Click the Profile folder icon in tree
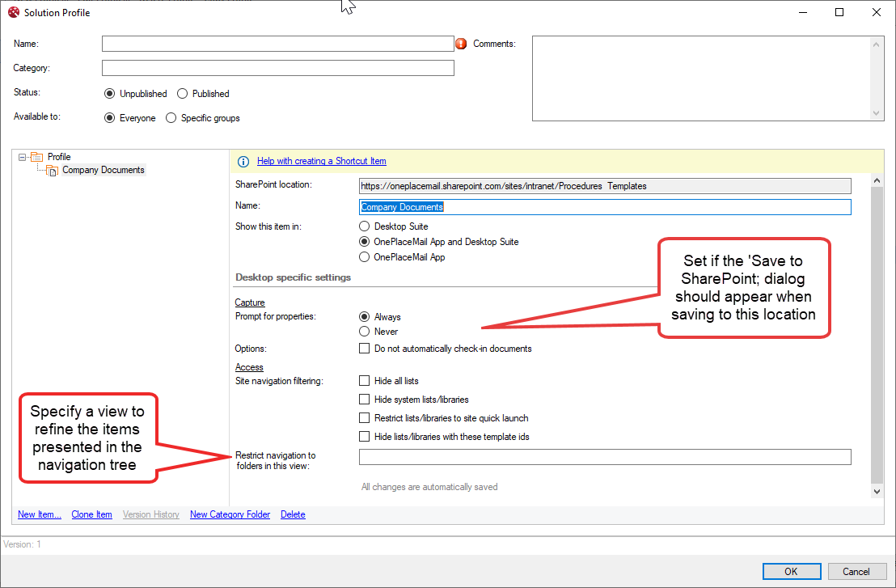This screenshot has width=896, height=588. 37,157
